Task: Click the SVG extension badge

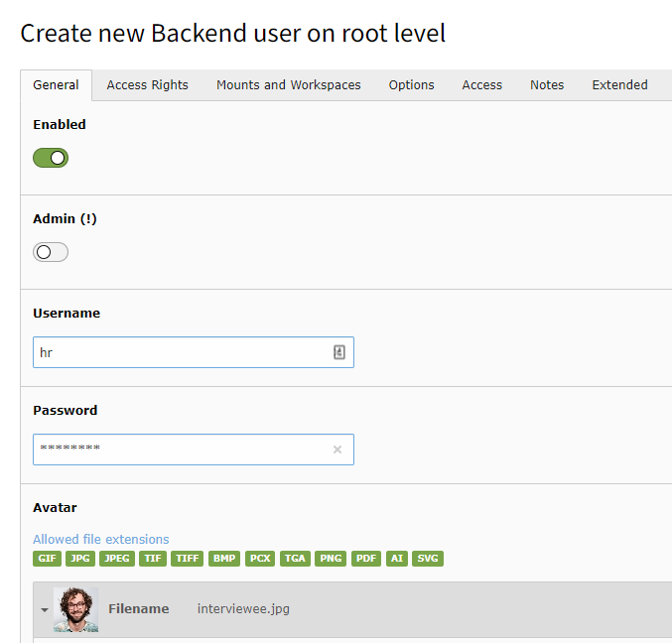Action: click(x=428, y=559)
